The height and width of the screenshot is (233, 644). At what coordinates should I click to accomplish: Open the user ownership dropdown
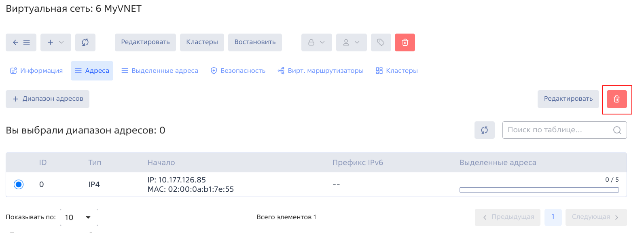click(x=351, y=42)
